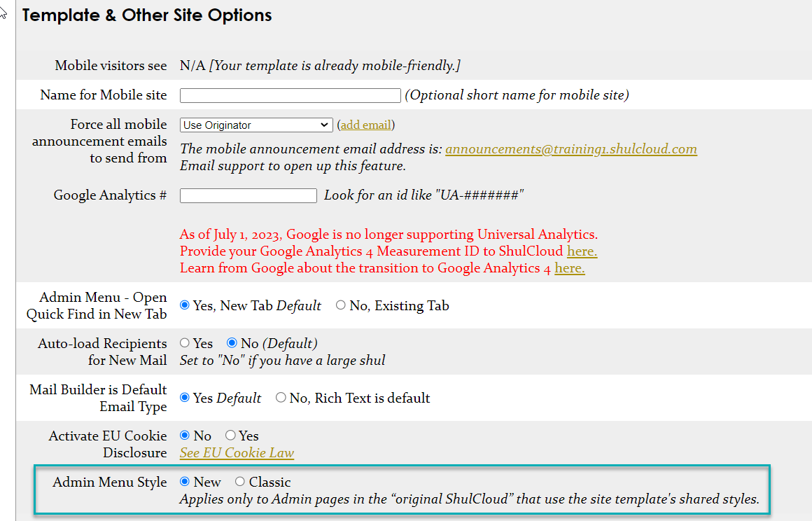Select 'No, Existing Tab' for Quick Find
This screenshot has width=812, height=521.
click(x=341, y=305)
